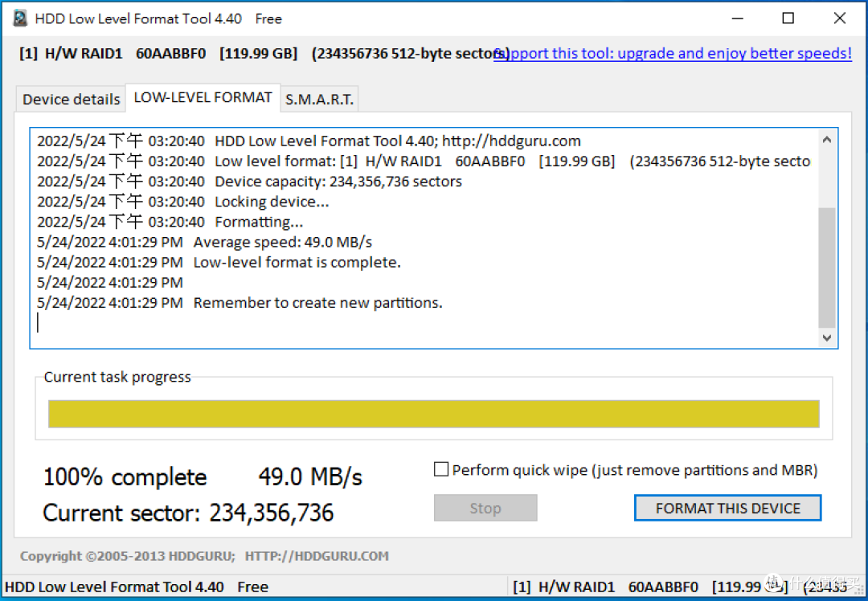Click the yellow task progress bar
Image resolution: width=868 pixels, height=601 pixels.
tap(433, 414)
